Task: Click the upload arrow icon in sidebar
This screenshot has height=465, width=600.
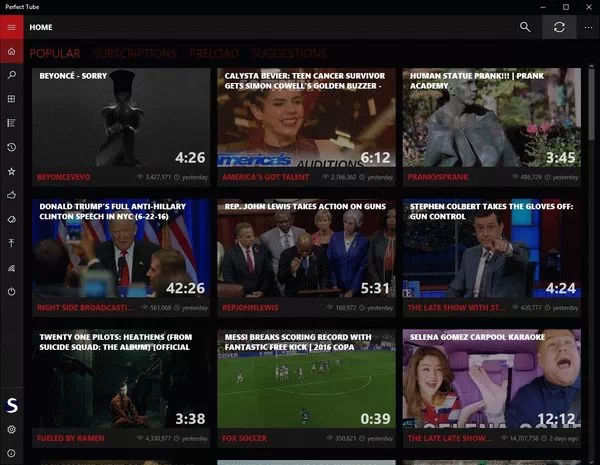Action: [11, 243]
